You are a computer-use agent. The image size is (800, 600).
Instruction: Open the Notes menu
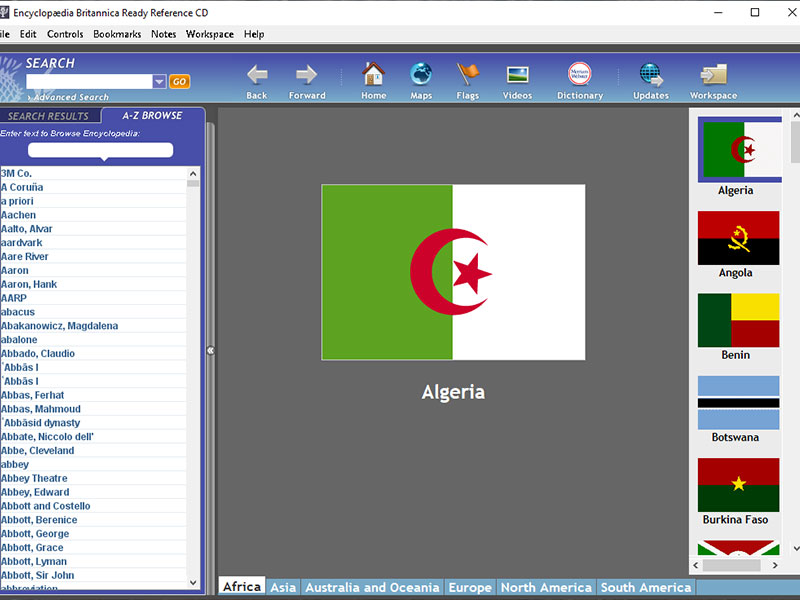tap(163, 34)
